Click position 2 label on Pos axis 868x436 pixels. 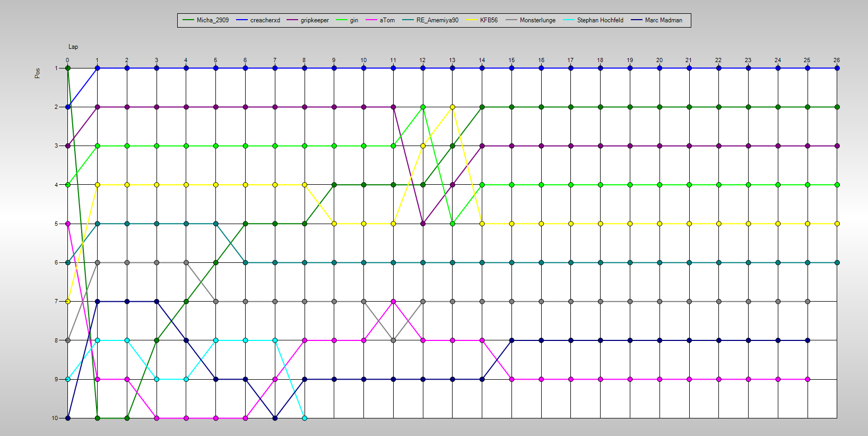point(56,107)
